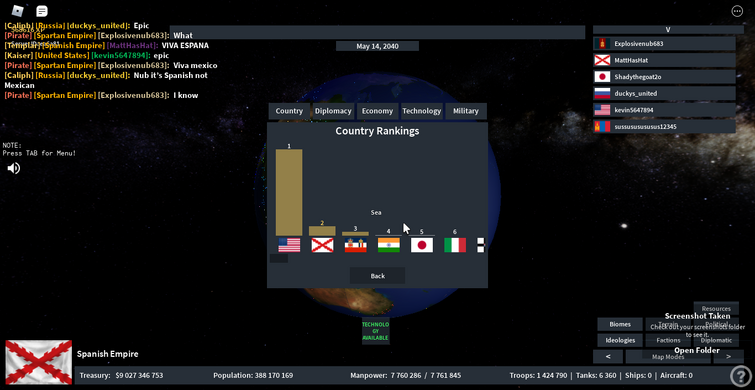Click the help question mark icon

point(738,376)
